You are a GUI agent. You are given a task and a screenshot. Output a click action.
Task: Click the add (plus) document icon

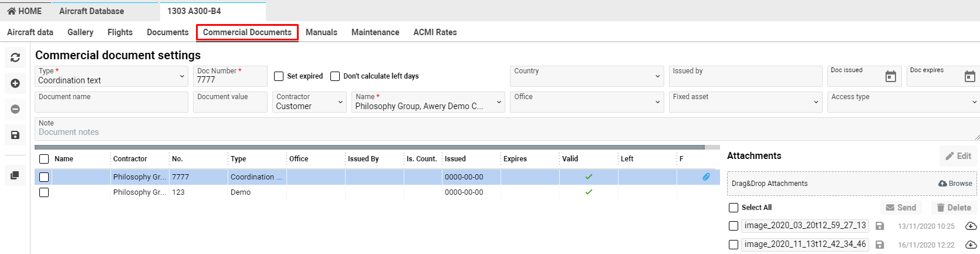click(x=15, y=83)
